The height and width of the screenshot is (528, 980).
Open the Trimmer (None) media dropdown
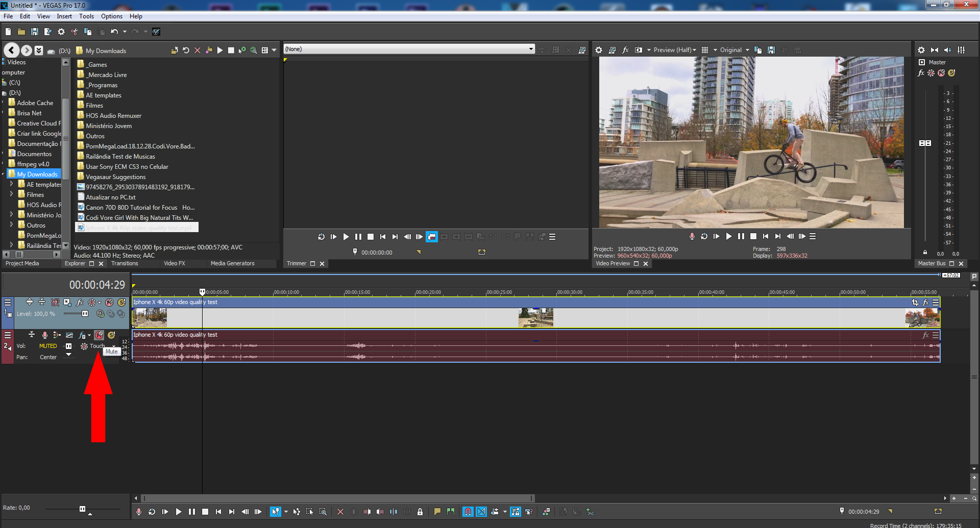point(531,49)
